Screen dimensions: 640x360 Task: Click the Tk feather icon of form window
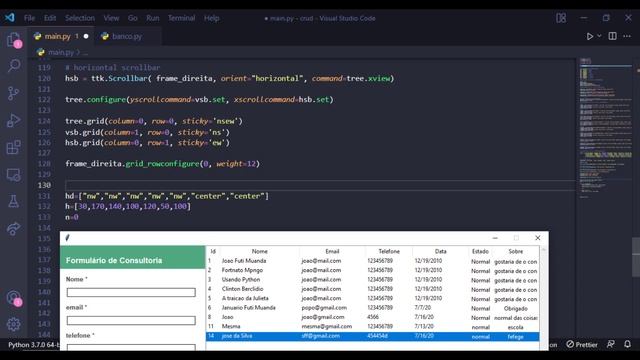click(67, 238)
